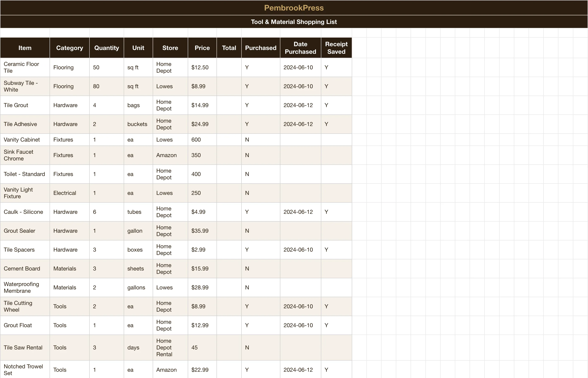Select the $28.99 price cell

(x=202, y=287)
